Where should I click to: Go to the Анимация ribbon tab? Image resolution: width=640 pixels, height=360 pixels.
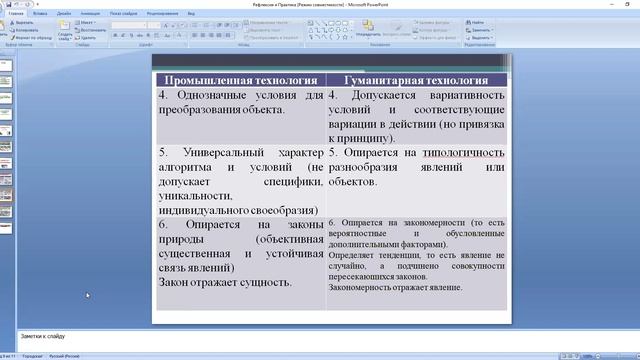pyautogui.click(x=90, y=13)
